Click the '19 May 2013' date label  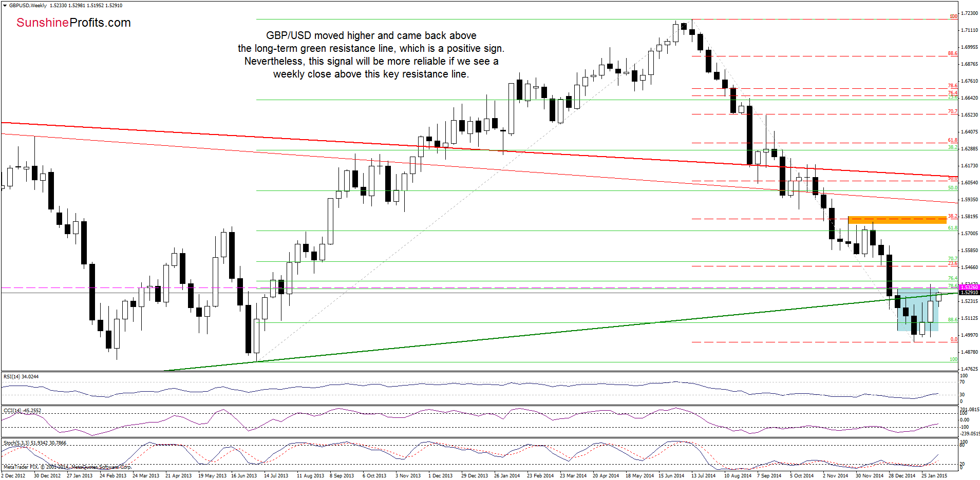tap(212, 476)
